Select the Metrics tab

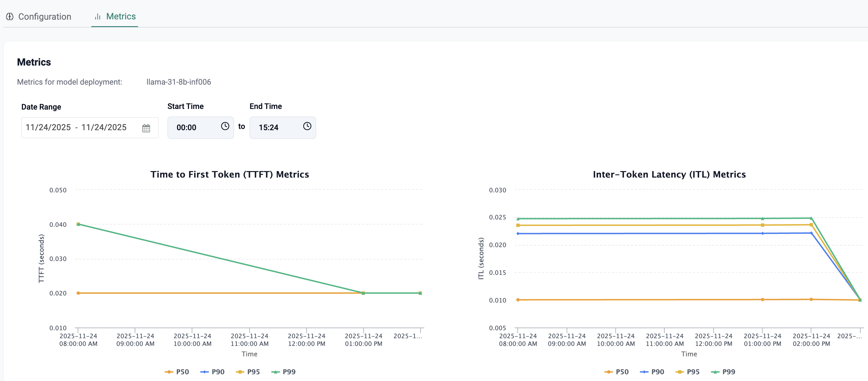tap(121, 17)
